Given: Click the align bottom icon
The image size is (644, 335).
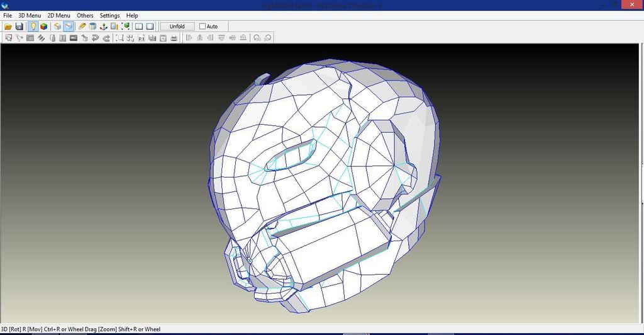Looking at the screenshot, I should (x=243, y=38).
